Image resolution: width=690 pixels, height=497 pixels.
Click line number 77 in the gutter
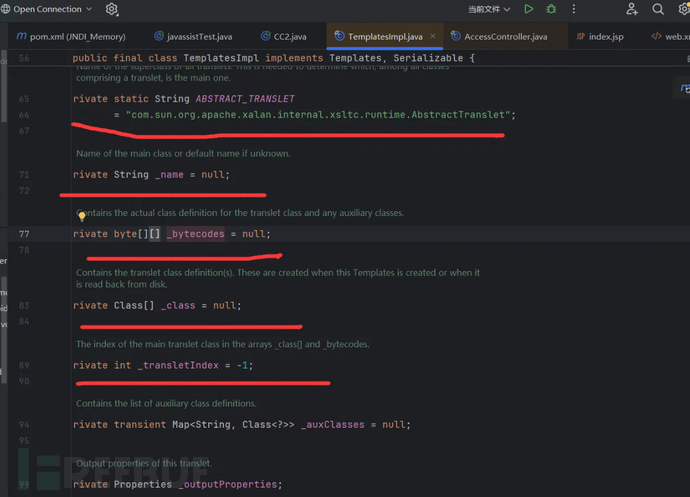tap(23, 234)
